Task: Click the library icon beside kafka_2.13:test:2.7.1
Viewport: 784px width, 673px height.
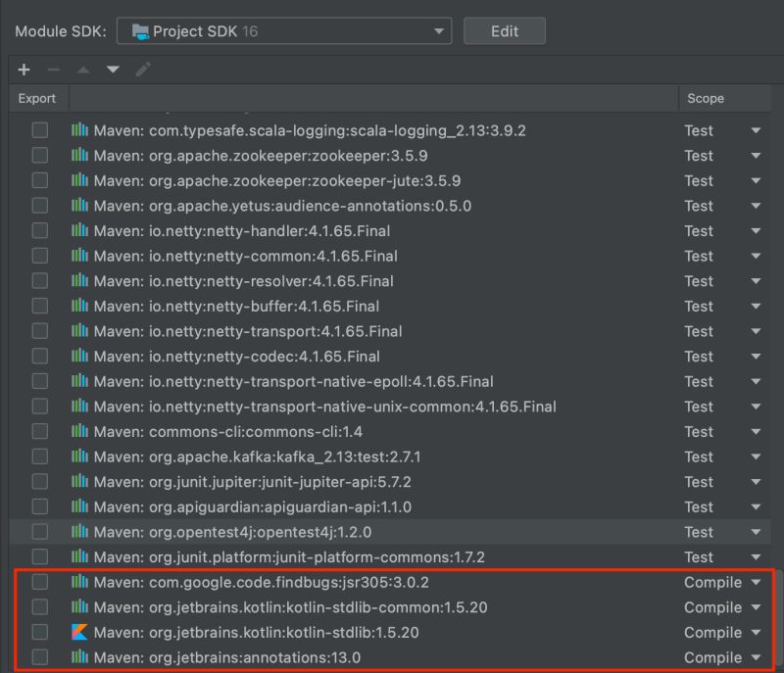Action: [x=81, y=457]
